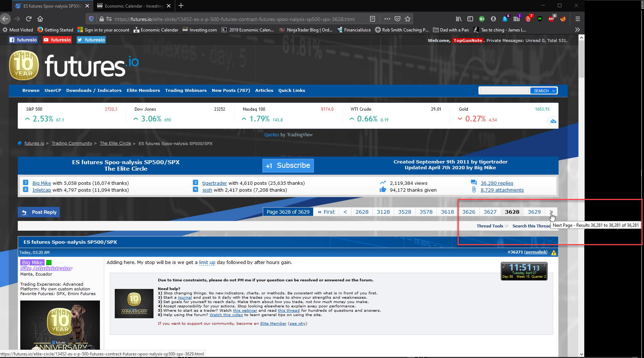View New Posts (787)
This screenshot has width=644, height=358.
pyautogui.click(x=231, y=90)
